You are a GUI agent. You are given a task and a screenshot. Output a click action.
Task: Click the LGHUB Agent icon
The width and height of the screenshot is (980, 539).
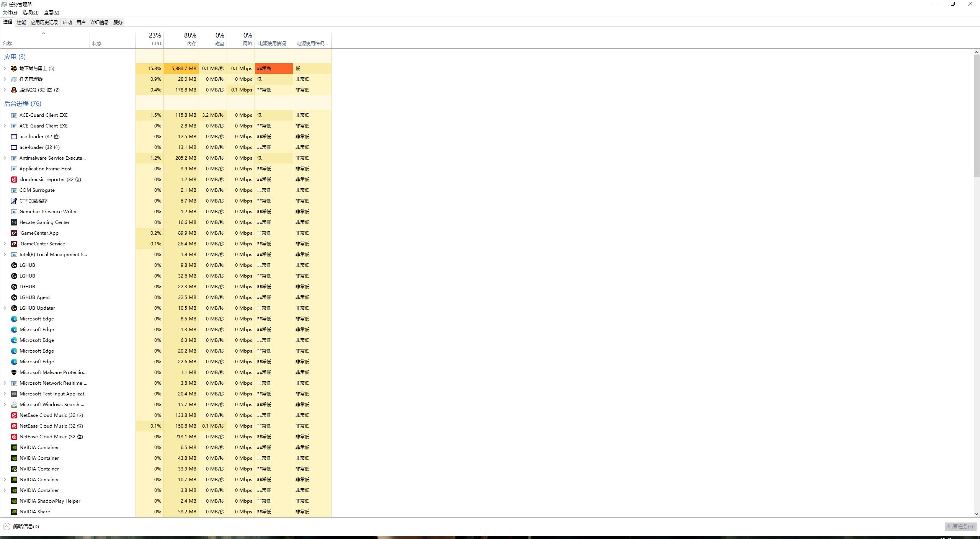pos(14,297)
